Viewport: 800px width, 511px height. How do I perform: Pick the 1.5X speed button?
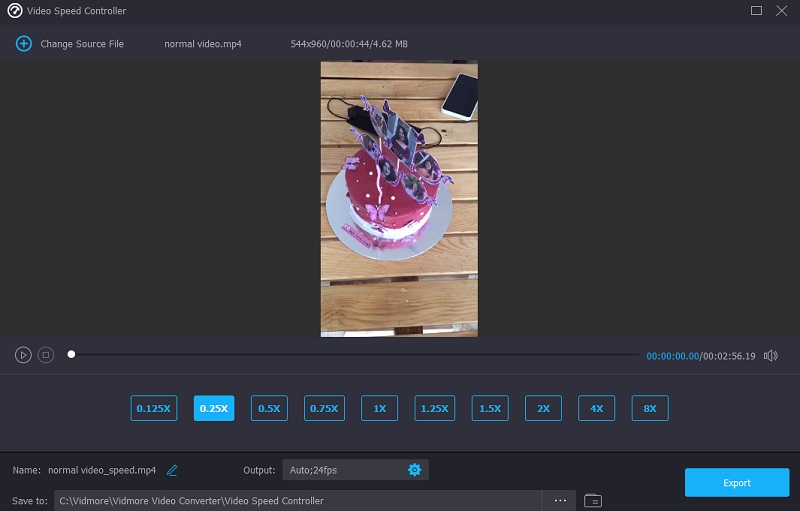pos(490,408)
